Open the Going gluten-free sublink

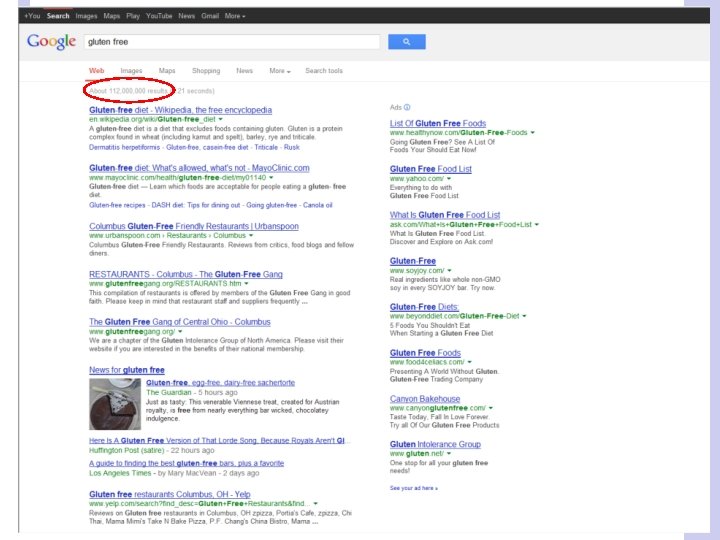point(271,205)
